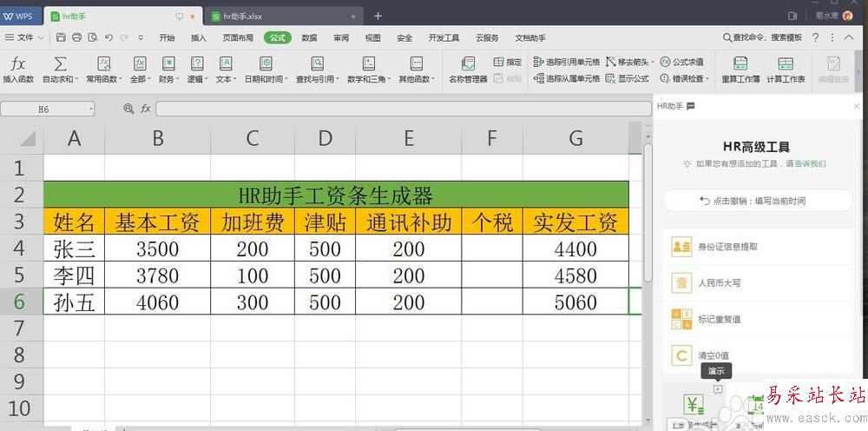Click the merged title cell HR助手工资条生成器
This screenshot has height=431, width=868.
click(336, 195)
